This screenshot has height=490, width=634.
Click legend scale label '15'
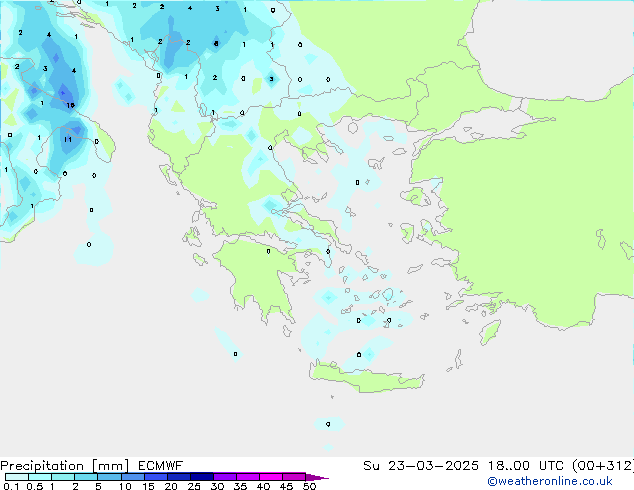tap(148, 486)
